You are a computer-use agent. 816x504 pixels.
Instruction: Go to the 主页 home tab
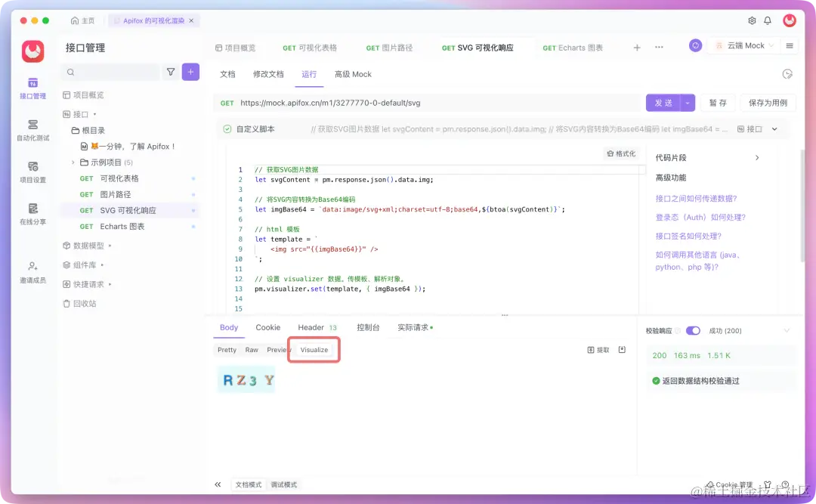coord(83,21)
